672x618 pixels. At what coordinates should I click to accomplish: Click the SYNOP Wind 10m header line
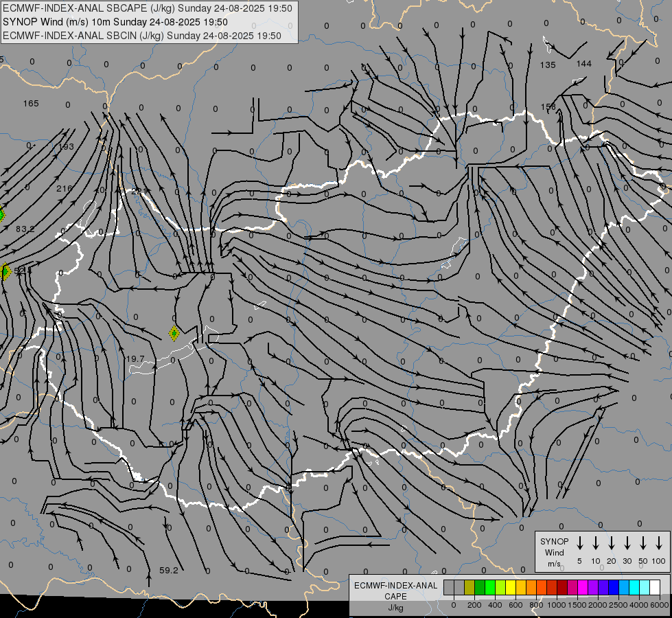115,22
